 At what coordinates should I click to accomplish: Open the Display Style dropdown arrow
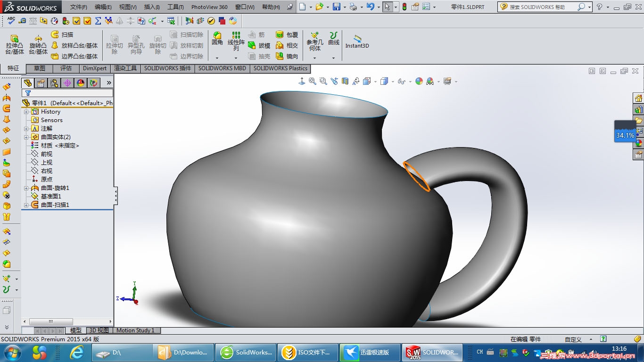(392, 82)
